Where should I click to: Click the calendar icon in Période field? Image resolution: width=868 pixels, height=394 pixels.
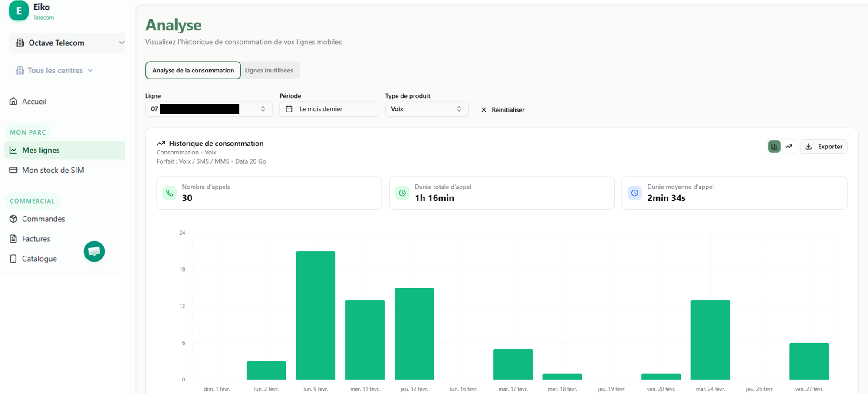tap(289, 109)
